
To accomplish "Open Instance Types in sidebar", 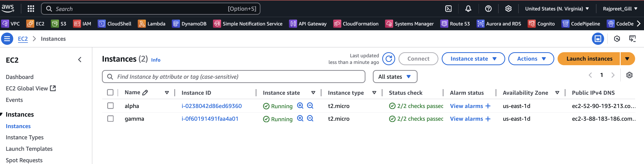I will click(x=25, y=137).
